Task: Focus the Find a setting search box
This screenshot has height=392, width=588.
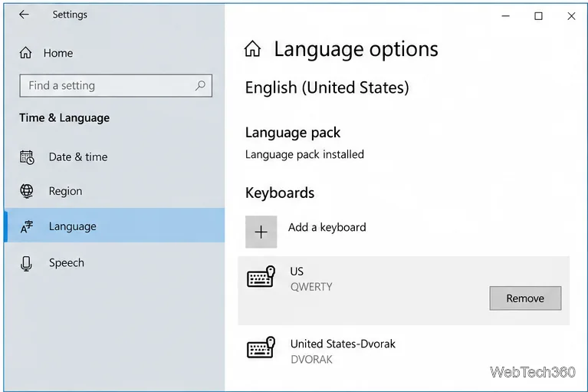Action: [116, 85]
